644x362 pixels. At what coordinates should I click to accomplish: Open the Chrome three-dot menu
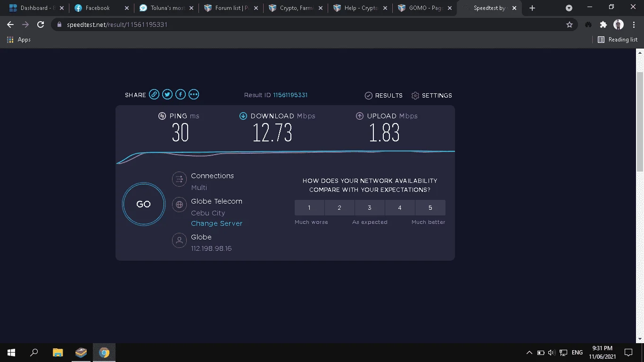[x=634, y=25]
